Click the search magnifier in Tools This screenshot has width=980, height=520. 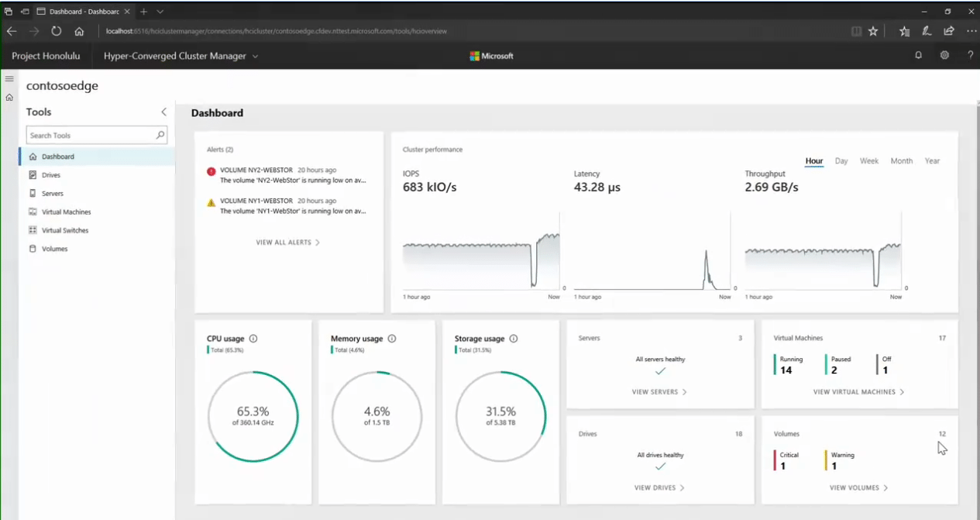(160, 135)
